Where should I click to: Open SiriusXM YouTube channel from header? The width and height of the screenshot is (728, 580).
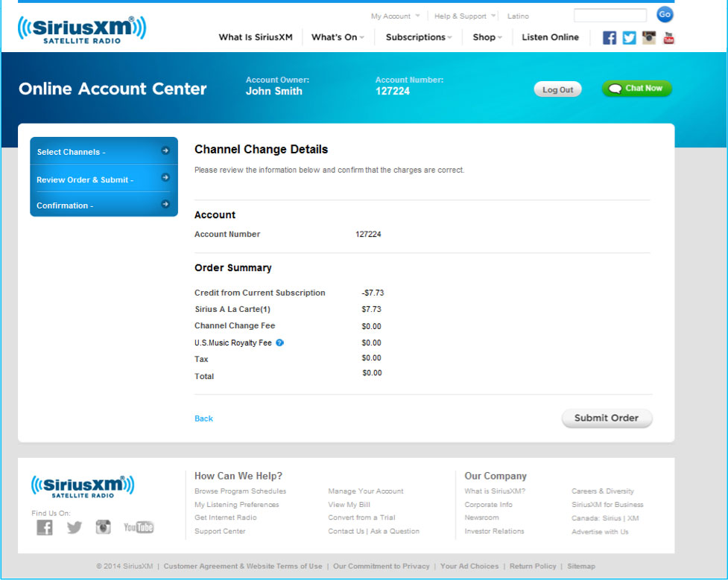point(668,37)
